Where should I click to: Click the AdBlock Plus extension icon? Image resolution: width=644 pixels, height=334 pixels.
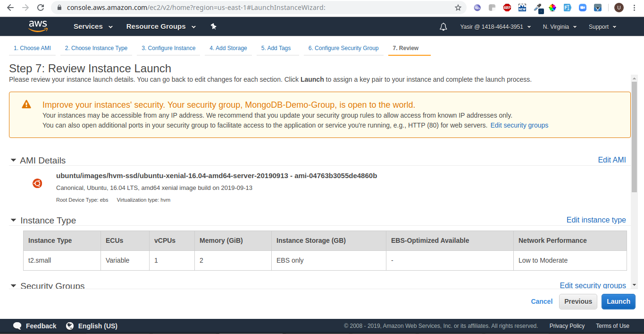(507, 8)
